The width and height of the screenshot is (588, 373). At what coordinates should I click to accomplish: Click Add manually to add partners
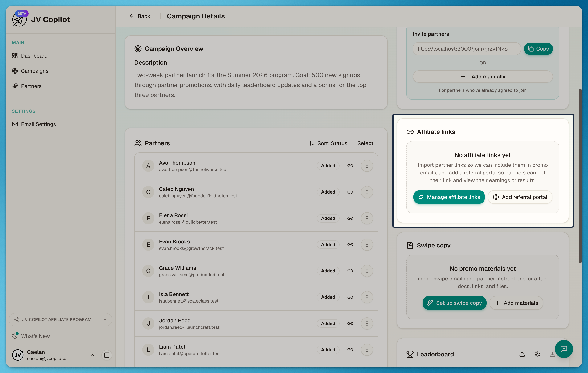pyautogui.click(x=483, y=77)
